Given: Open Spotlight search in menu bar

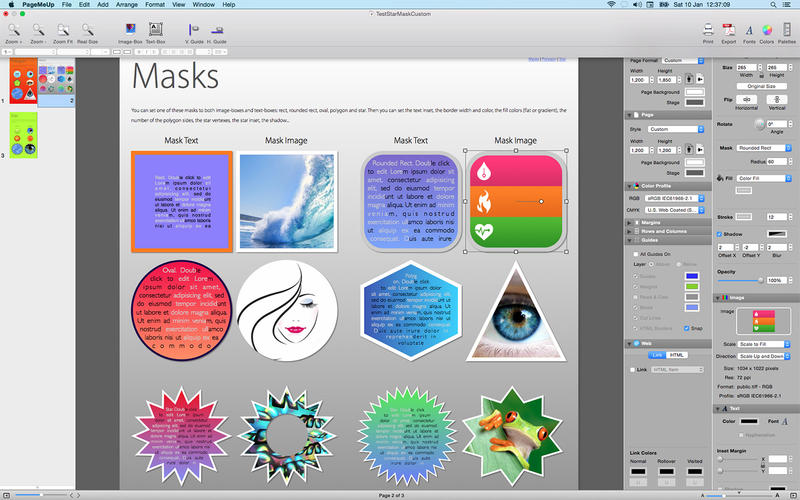Looking at the screenshot, I should pos(773,5).
